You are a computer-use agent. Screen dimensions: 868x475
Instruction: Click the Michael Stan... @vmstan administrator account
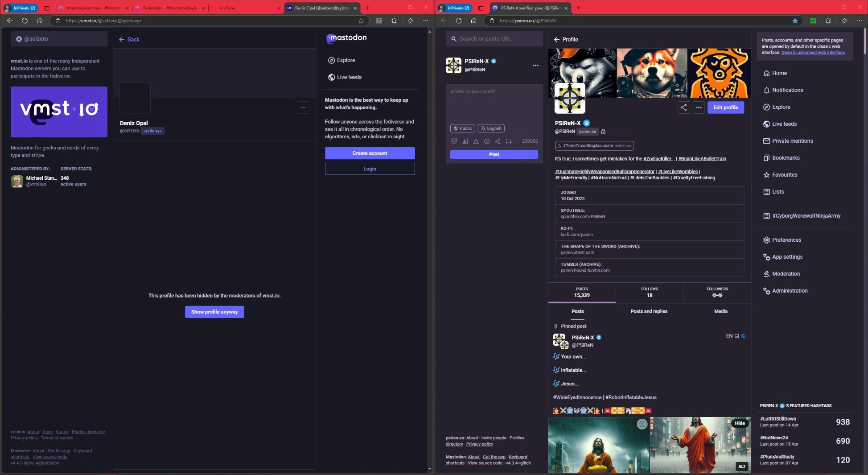34,181
